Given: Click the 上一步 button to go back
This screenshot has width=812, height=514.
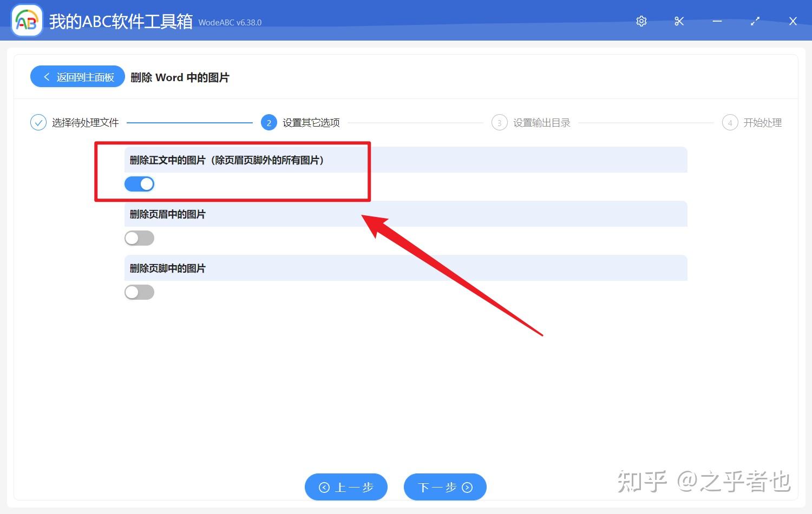Looking at the screenshot, I should 346,487.
